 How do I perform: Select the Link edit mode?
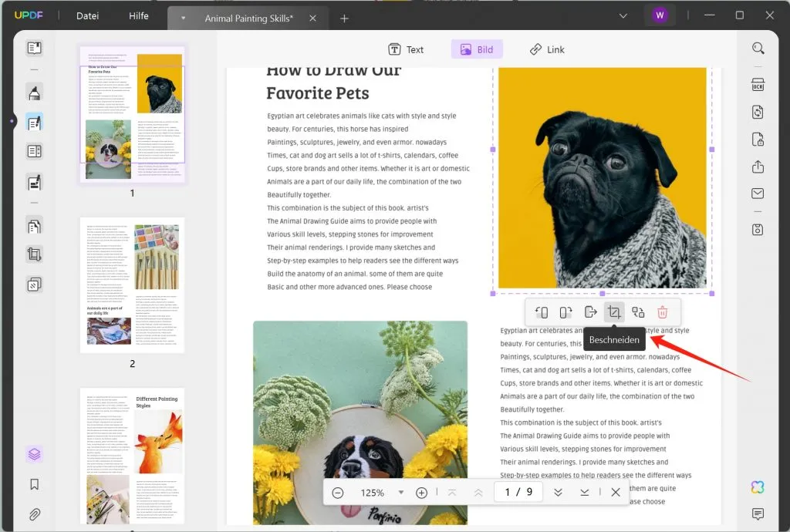click(547, 49)
